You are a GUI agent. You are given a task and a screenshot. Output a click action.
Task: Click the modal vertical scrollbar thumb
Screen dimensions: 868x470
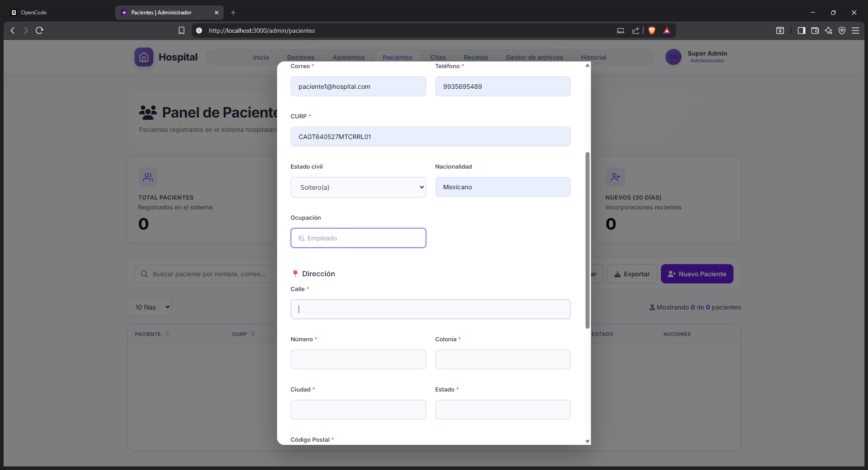click(x=587, y=240)
